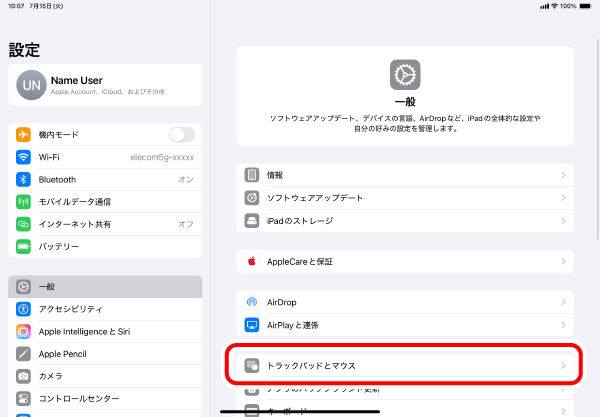Expand the iPadのストレージ row chevron
Screen dimensions: 600x417
tap(563, 220)
